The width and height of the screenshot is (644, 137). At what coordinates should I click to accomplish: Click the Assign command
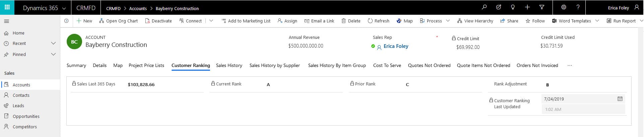(x=287, y=21)
